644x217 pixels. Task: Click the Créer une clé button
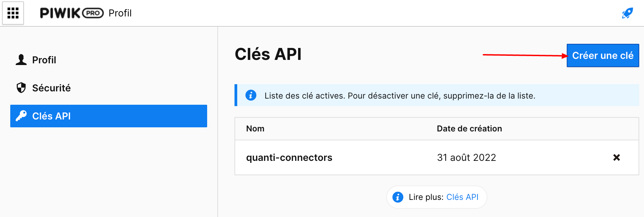point(603,55)
